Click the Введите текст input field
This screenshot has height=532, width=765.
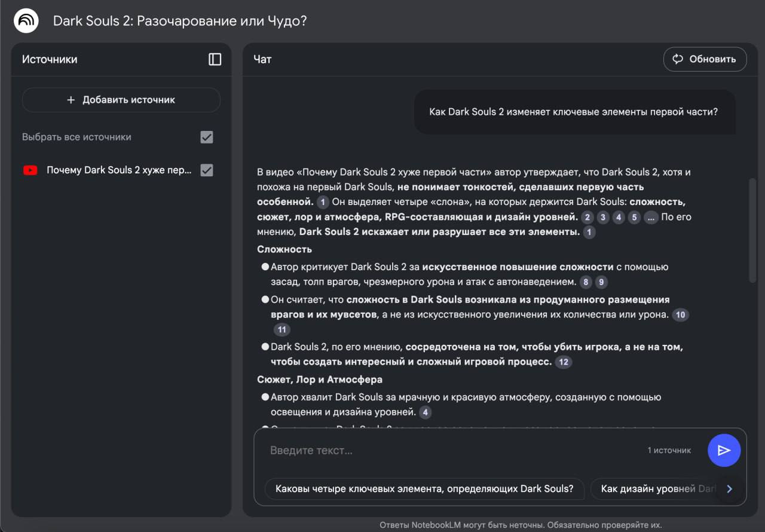tap(454, 450)
